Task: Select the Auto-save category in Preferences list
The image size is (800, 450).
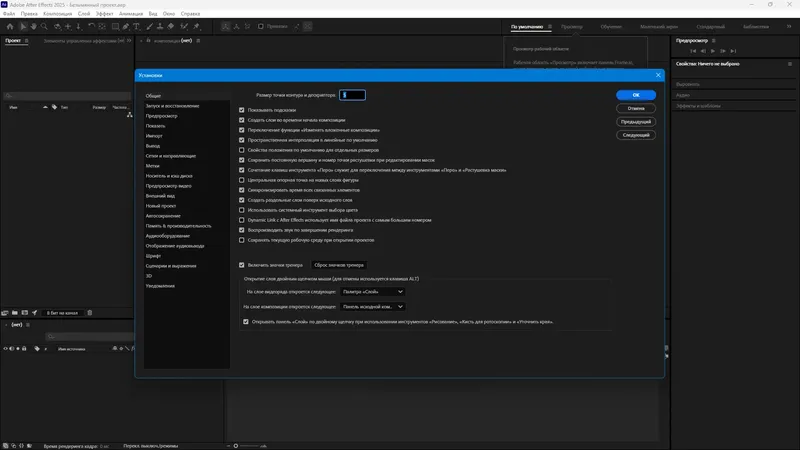Action: [x=163, y=216]
